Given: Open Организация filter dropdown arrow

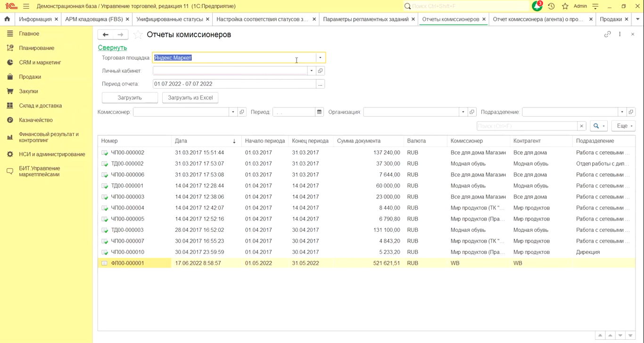Looking at the screenshot, I should (x=463, y=112).
